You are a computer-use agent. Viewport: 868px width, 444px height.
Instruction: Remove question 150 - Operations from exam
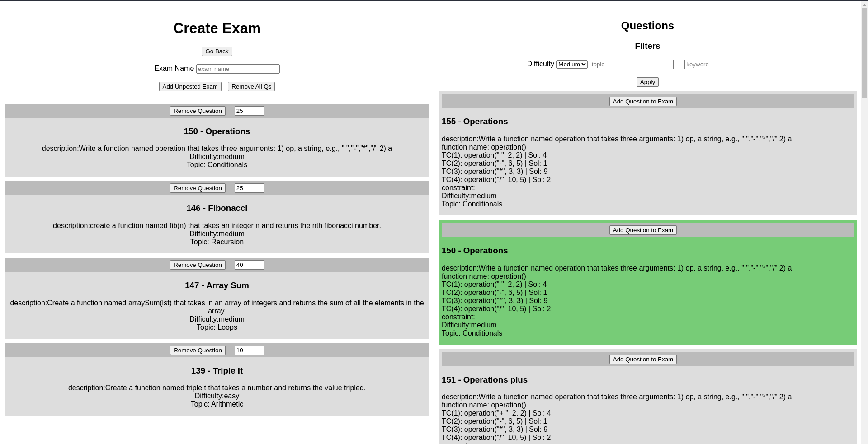198,111
